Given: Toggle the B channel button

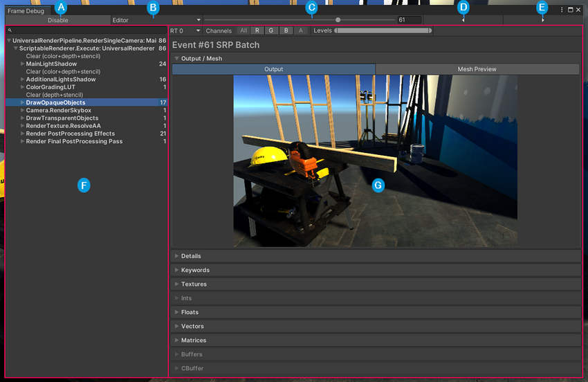Looking at the screenshot, I should coord(286,31).
